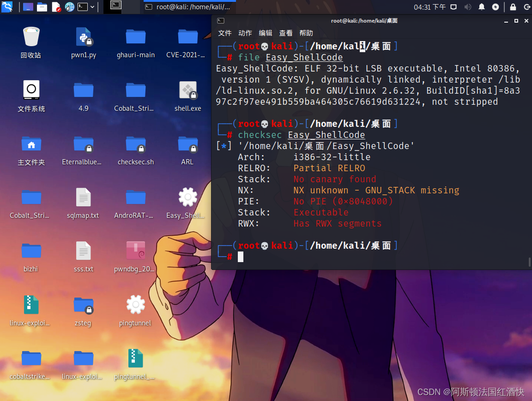Open the display settings tray icon
Image resolution: width=532 pixels, height=401 pixels.
click(x=453, y=7)
